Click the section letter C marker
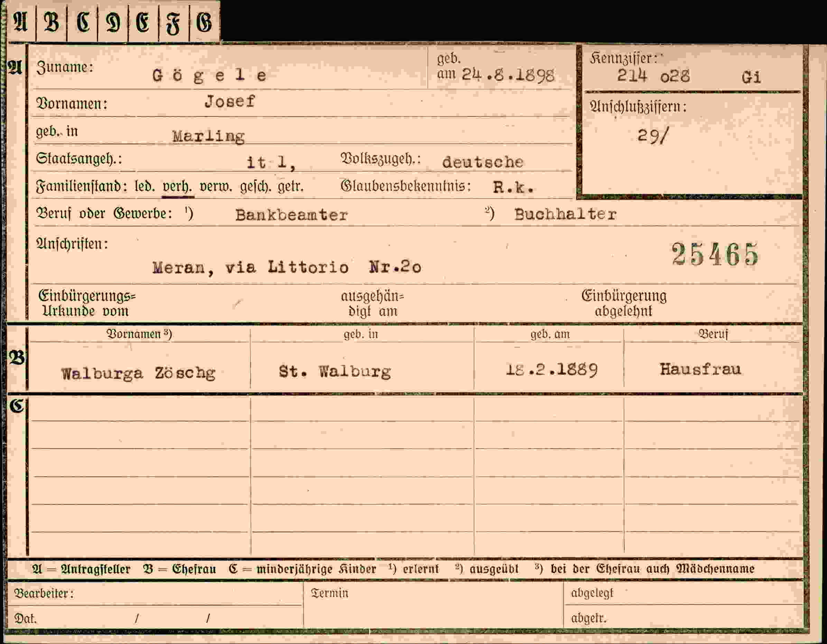The height and width of the screenshot is (644, 827). (17, 406)
